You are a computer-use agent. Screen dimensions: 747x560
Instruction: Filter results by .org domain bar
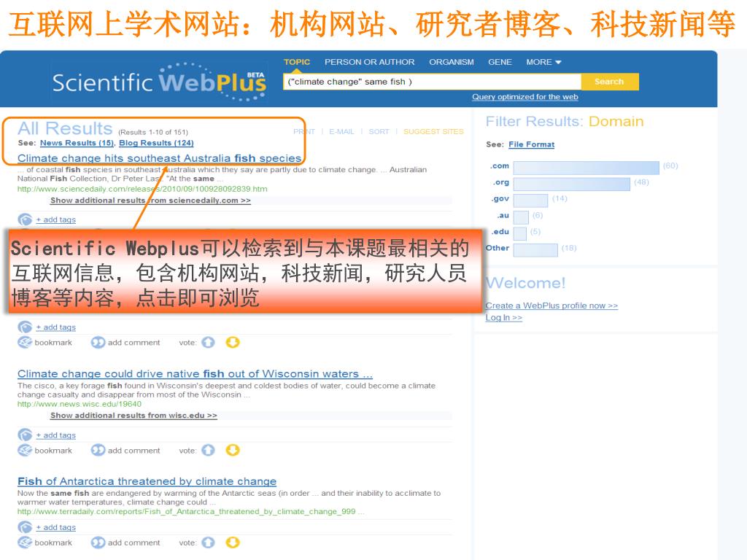point(572,184)
